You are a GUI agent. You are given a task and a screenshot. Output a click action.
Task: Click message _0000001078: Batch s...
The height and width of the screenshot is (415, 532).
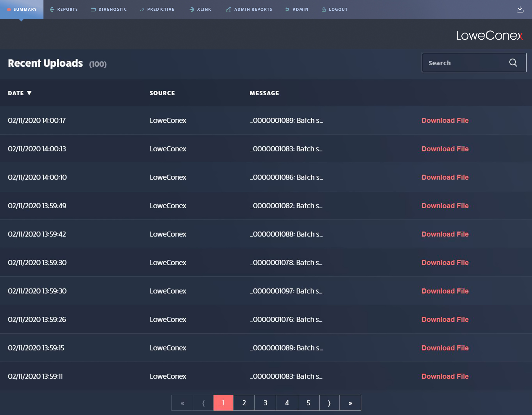click(x=286, y=262)
